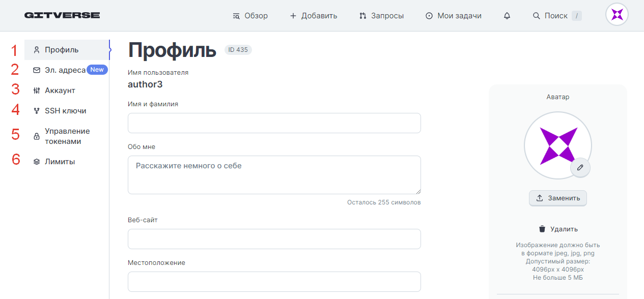Click the Обо мне text area

pyautogui.click(x=274, y=175)
